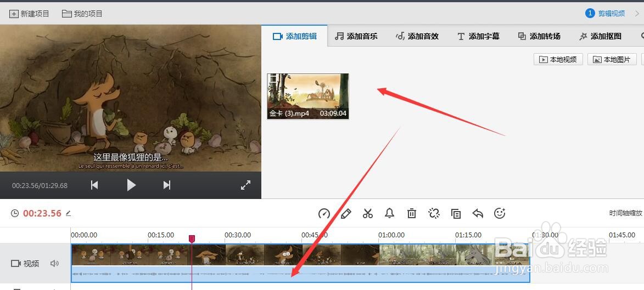The image size is (644, 290).
Task: Undo last action
Action: tap(478, 213)
